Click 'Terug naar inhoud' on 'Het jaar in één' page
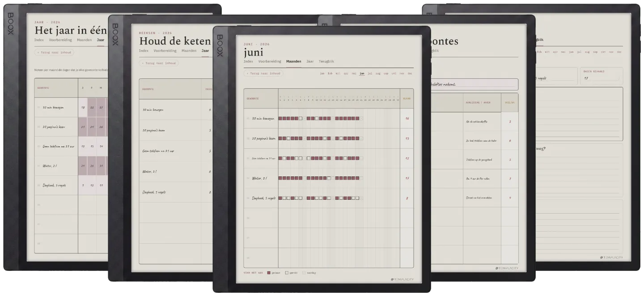644x296 pixels. click(54, 52)
